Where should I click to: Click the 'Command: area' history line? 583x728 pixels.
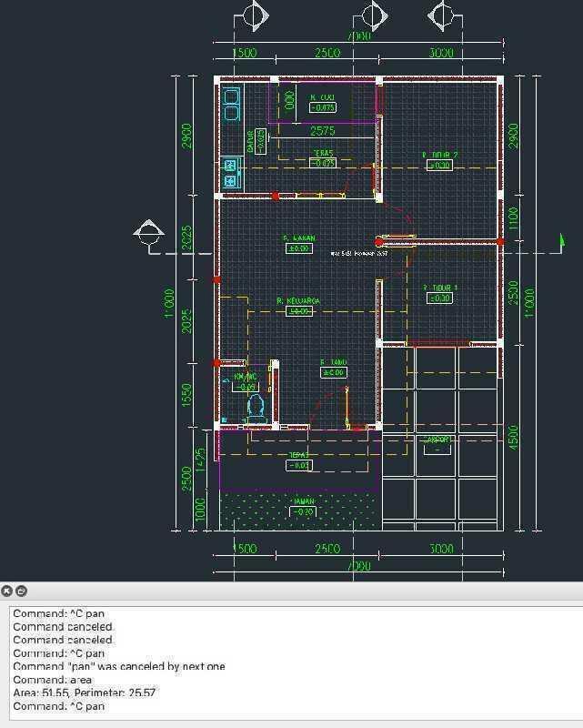[52, 680]
